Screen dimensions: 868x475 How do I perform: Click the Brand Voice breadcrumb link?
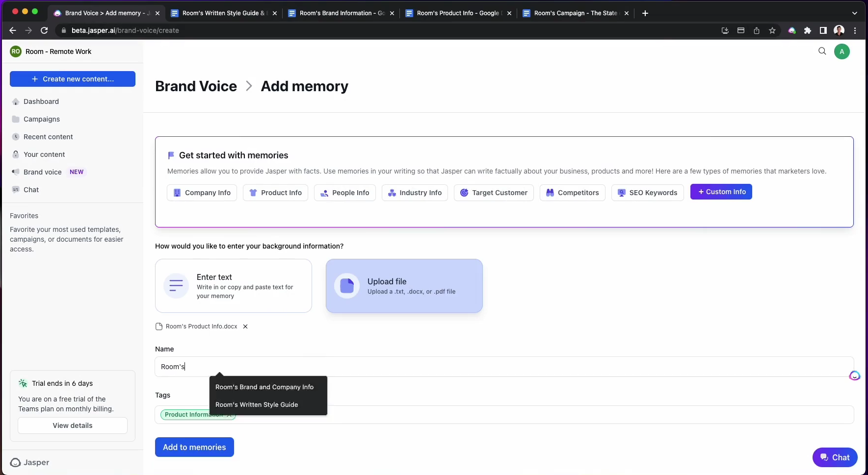click(x=196, y=86)
